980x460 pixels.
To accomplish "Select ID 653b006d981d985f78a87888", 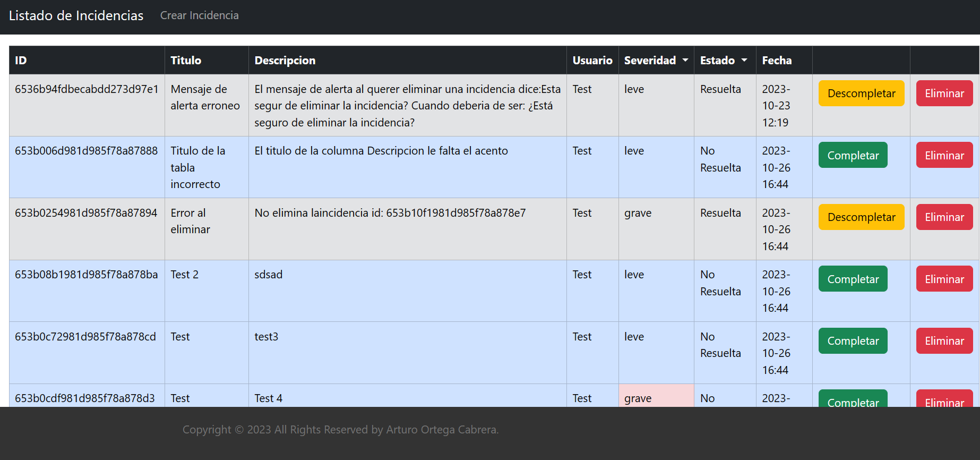I will 87,151.
